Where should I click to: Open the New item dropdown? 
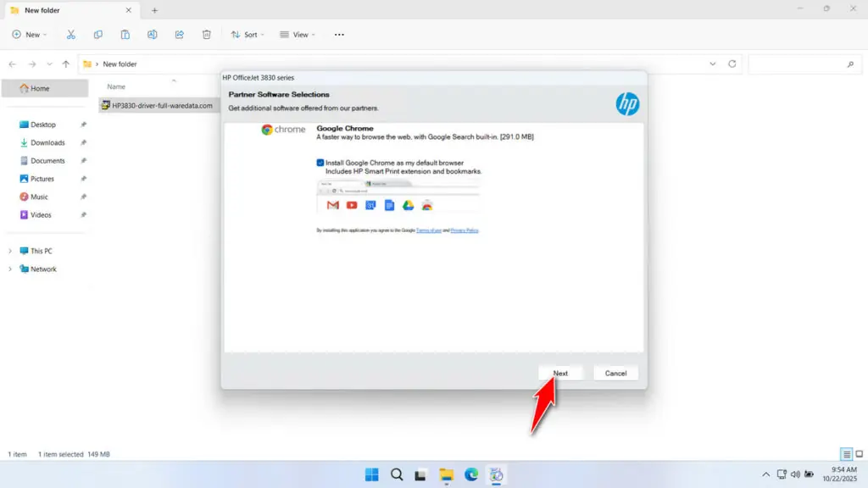point(30,35)
